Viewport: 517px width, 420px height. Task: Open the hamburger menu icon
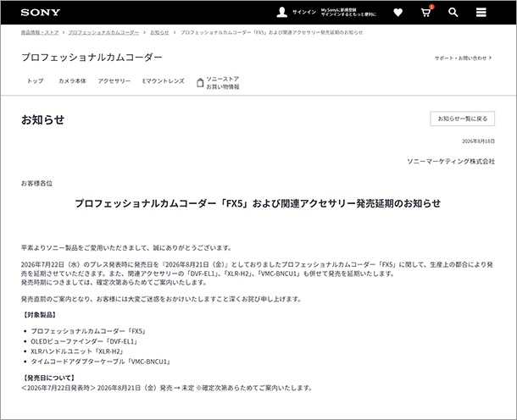click(481, 13)
